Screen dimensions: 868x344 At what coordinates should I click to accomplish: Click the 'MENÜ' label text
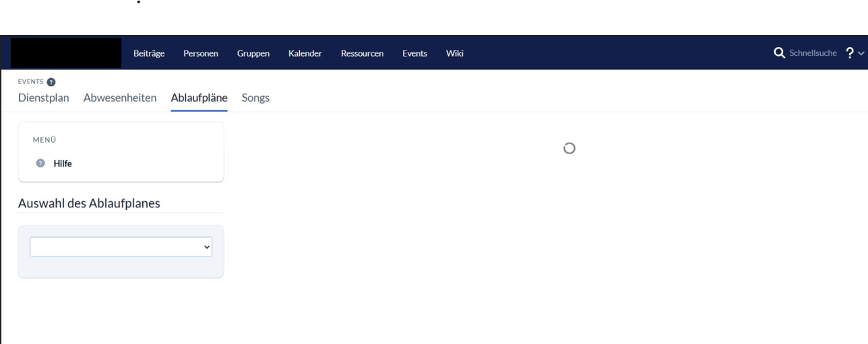tap(44, 140)
